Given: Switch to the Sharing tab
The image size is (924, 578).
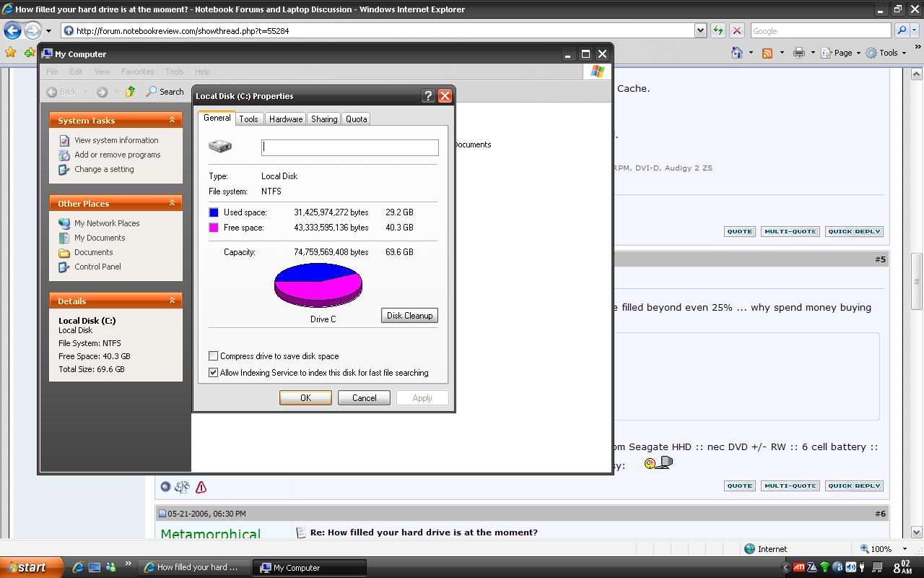Looking at the screenshot, I should click(324, 118).
